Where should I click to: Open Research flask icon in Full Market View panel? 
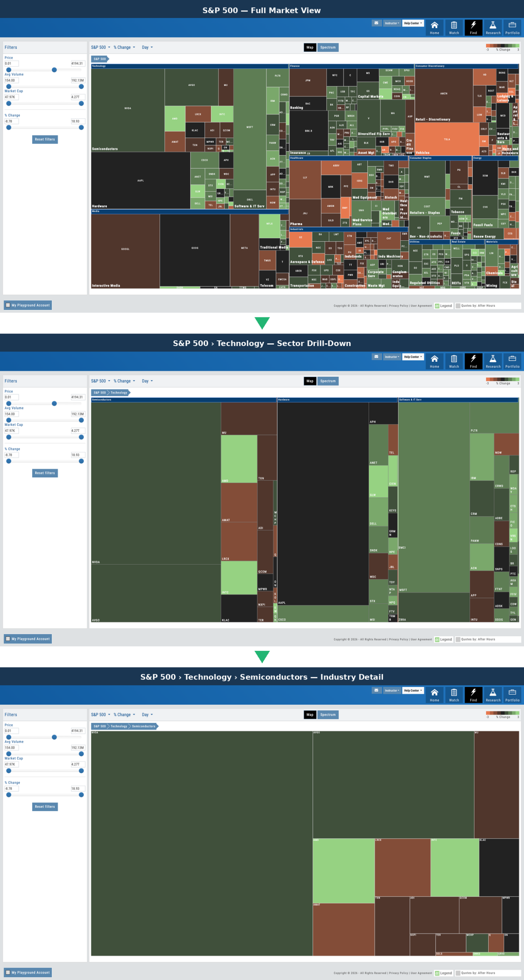tap(493, 27)
